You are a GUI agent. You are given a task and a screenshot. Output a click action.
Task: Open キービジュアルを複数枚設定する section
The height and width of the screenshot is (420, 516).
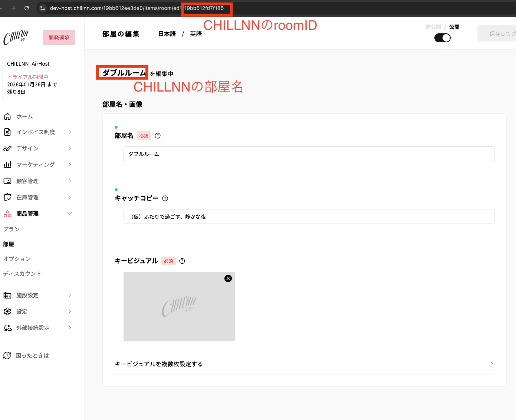(x=304, y=364)
